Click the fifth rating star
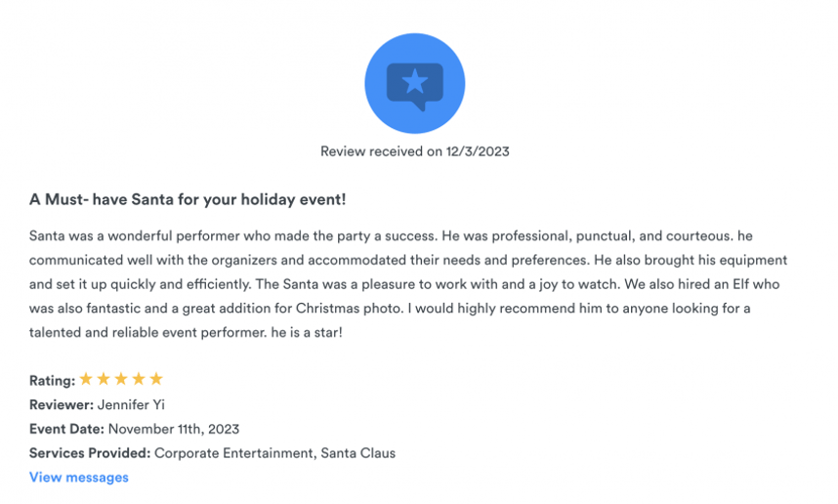 pos(156,379)
